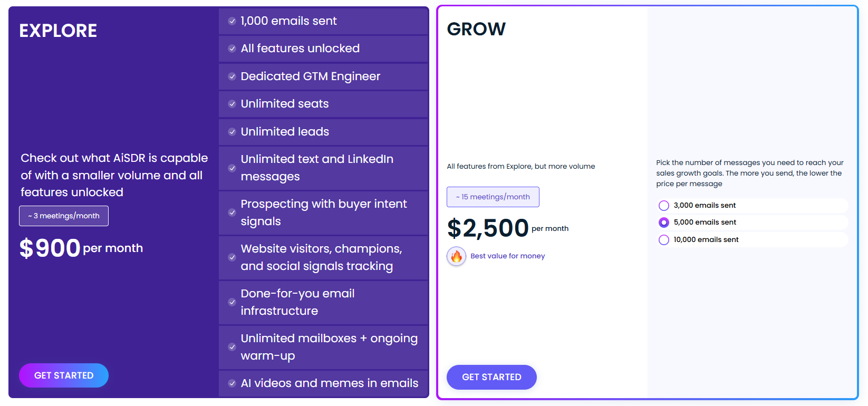Click the Best value for money label

(507, 256)
